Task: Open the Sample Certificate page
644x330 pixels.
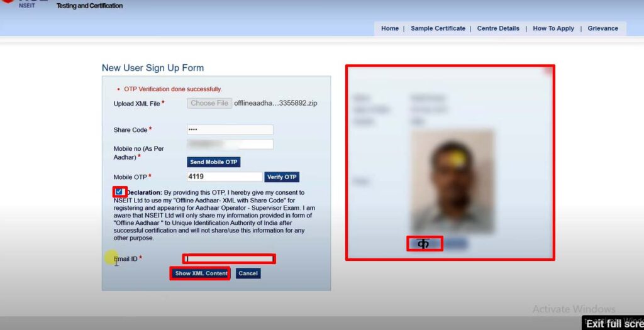Action: pyautogui.click(x=438, y=28)
